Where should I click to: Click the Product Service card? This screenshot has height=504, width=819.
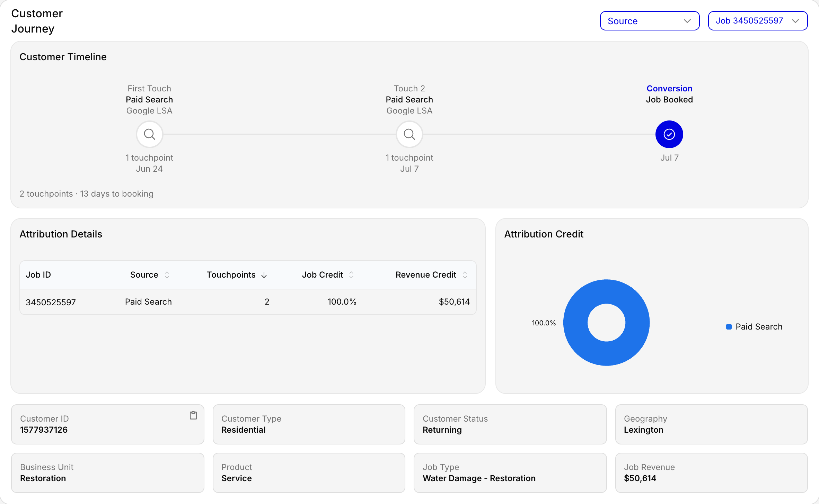pyautogui.click(x=309, y=473)
